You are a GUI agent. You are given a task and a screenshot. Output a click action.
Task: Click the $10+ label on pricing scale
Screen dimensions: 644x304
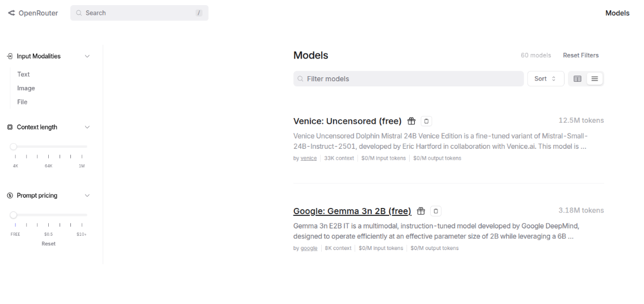click(x=81, y=234)
